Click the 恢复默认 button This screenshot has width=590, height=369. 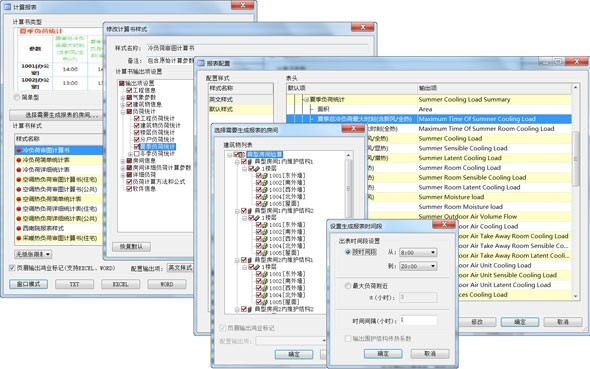coord(131,247)
